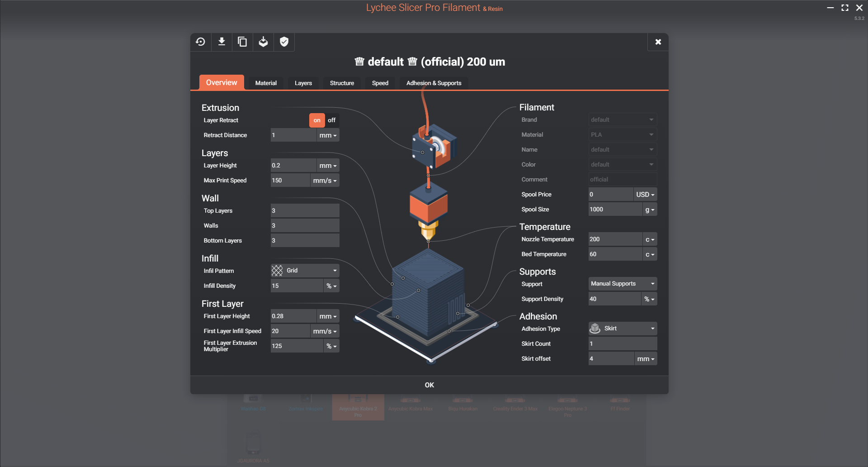Confirm settings with the OK button

coord(429,385)
